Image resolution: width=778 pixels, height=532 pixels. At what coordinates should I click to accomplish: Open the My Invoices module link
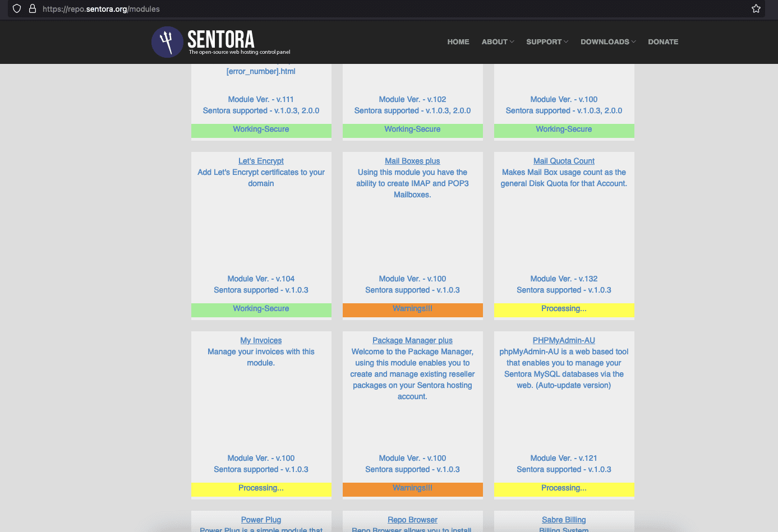coord(261,340)
